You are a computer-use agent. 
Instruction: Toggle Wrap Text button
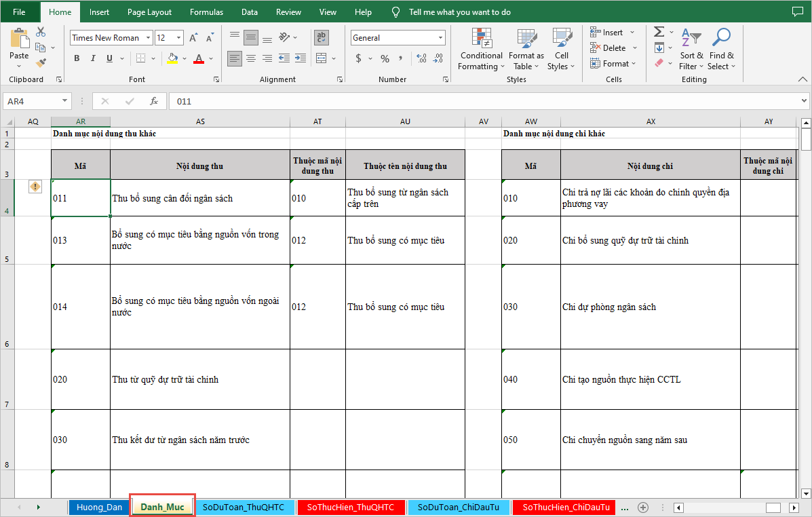pyautogui.click(x=322, y=37)
